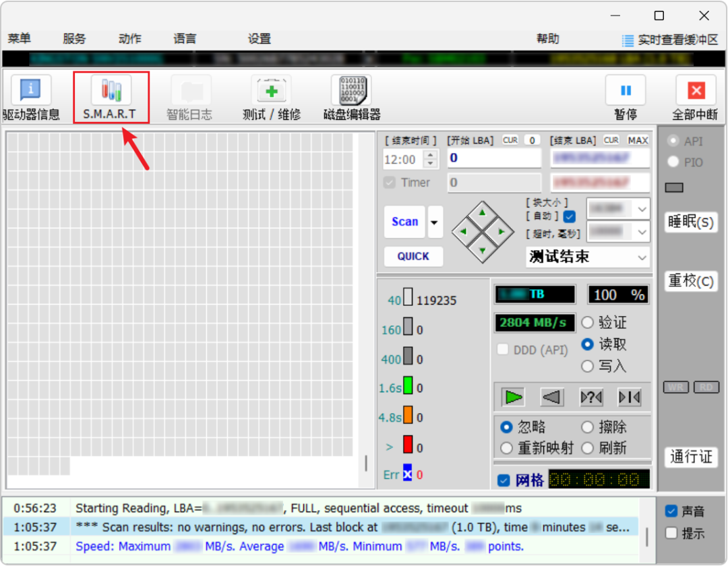
Task: Enable the DDD (API) checkbox
Action: (x=502, y=349)
